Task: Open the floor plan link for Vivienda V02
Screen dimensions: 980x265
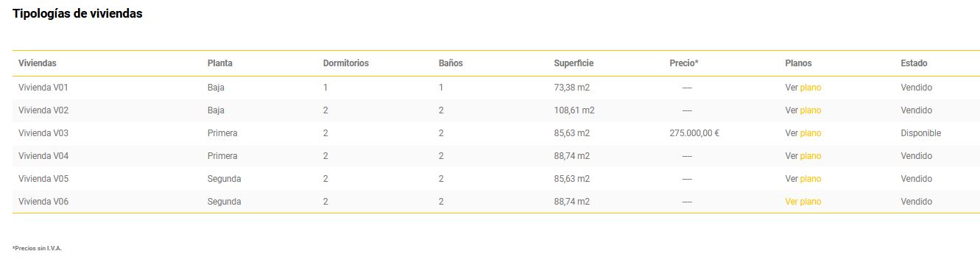Action: click(803, 110)
